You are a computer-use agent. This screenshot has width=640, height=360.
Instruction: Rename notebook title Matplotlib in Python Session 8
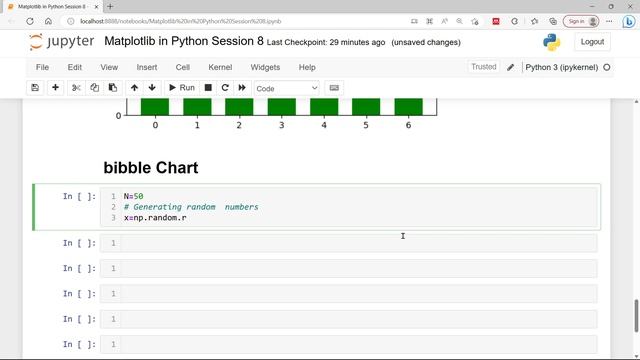click(184, 41)
